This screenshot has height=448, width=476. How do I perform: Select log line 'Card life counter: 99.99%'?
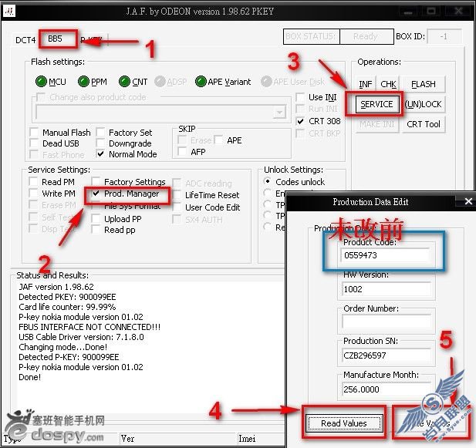pyautogui.click(x=67, y=307)
